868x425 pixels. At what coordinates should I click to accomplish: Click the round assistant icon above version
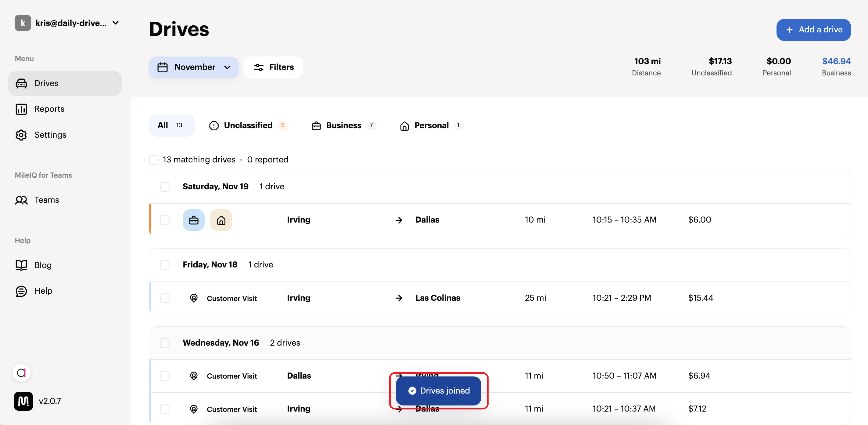(x=21, y=373)
